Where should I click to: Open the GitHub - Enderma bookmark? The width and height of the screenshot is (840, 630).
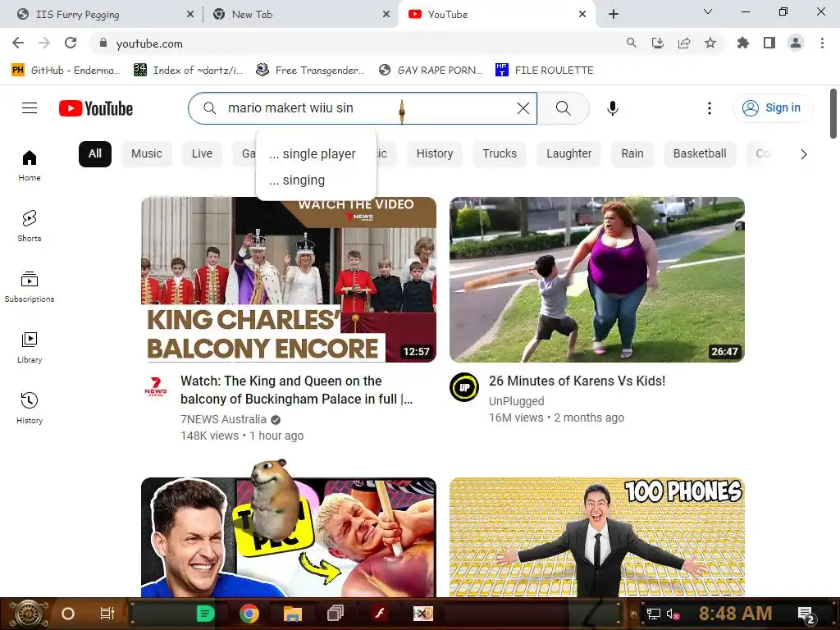pos(66,71)
